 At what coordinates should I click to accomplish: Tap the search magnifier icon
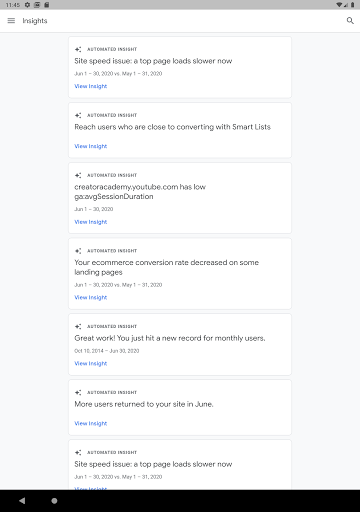tap(350, 21)
